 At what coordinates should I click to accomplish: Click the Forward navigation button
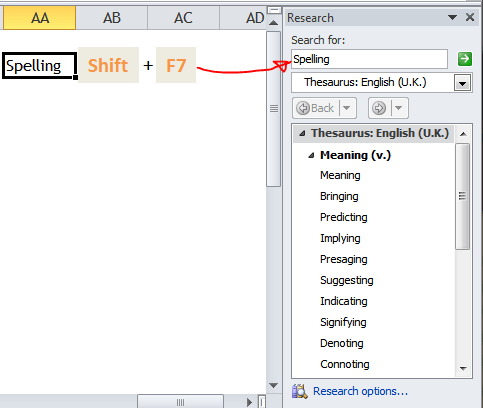click(379, 108)
